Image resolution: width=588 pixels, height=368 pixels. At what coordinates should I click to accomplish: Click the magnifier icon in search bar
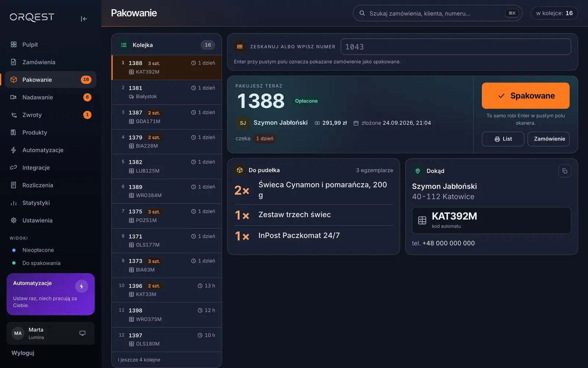(x=362, y=13)
